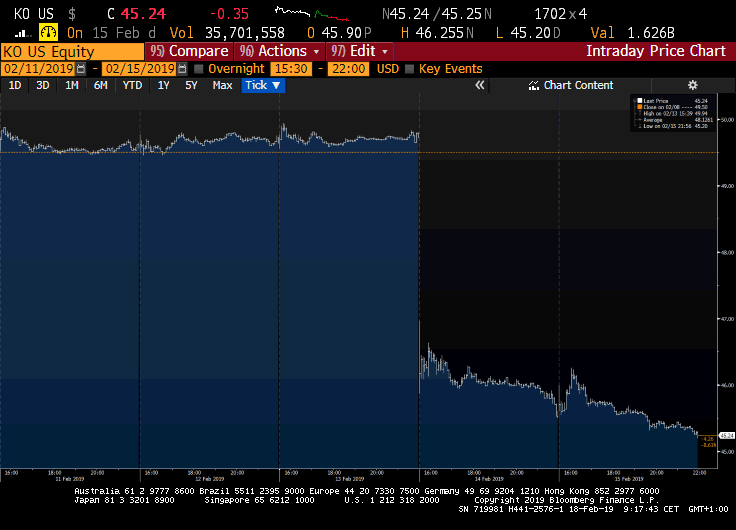
Task: Select the 1M range tab
Action: (71, 85)
